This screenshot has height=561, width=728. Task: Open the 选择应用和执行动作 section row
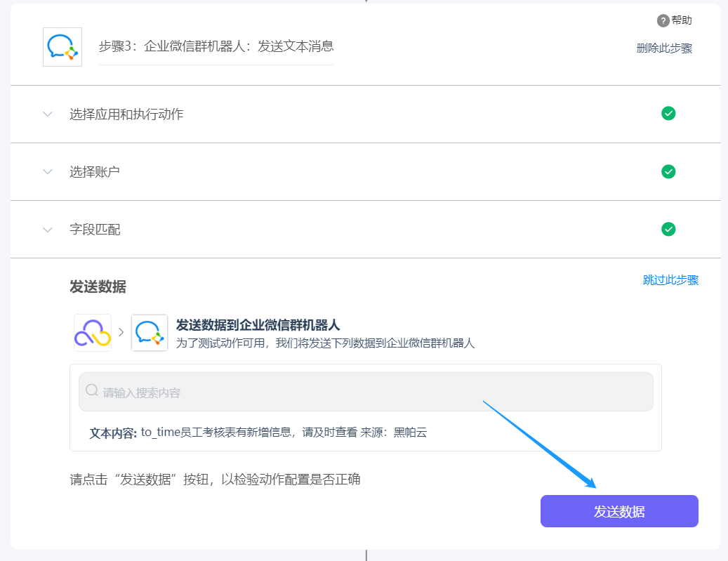point(366,114)
